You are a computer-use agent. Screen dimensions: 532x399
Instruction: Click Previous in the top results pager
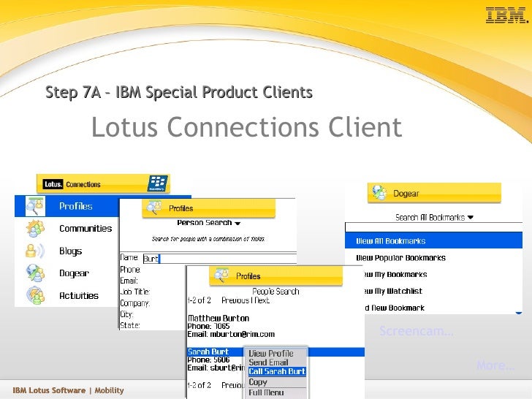[x=235, y=300]
